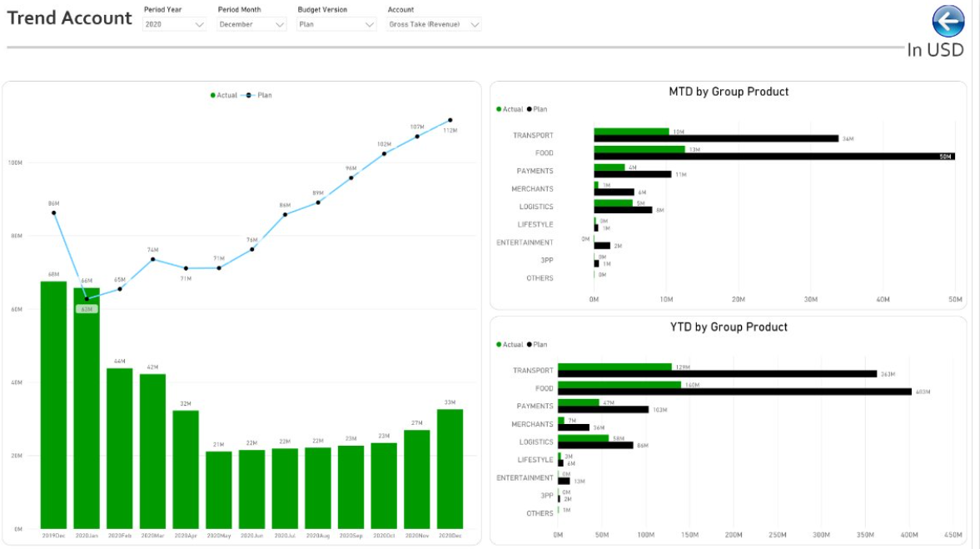Open the Account dropdown showing Gross Take (Revenue)

tap(434, 24)
